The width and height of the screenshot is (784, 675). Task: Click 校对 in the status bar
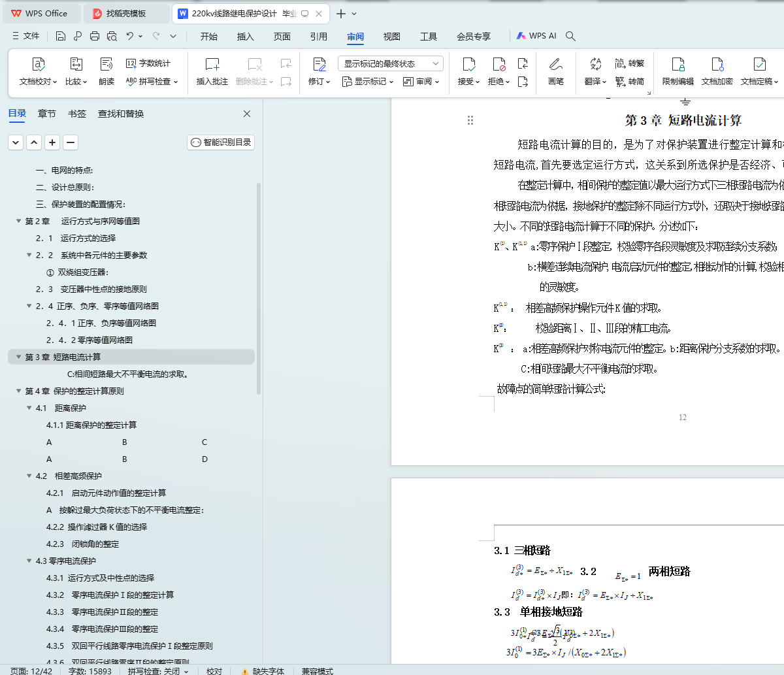coord(214,670)
